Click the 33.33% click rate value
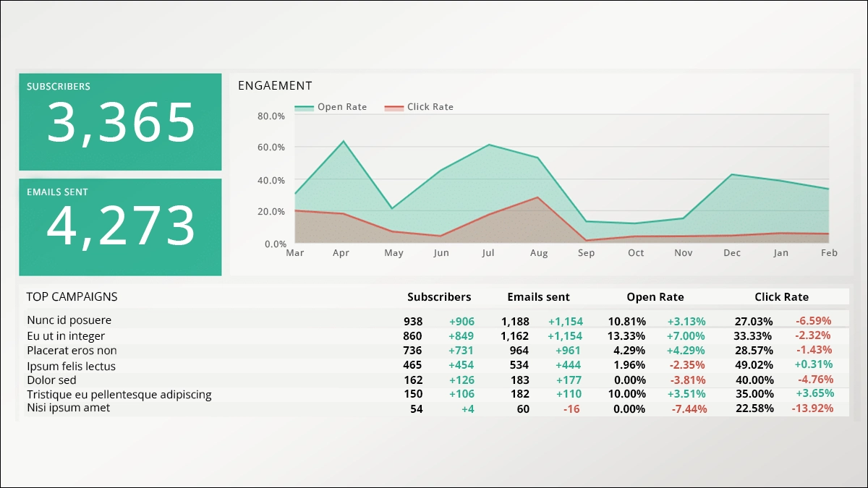The width and height of the screenshot is (868, 488). (754, 336)
